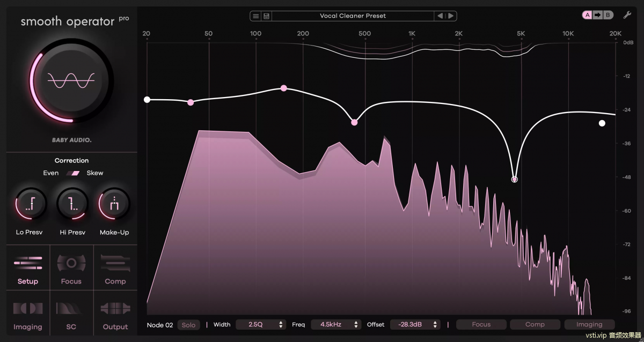Viewport: 644px width, 342px height.
Task: Open the Output panel tab
Action: click(115, 313)
